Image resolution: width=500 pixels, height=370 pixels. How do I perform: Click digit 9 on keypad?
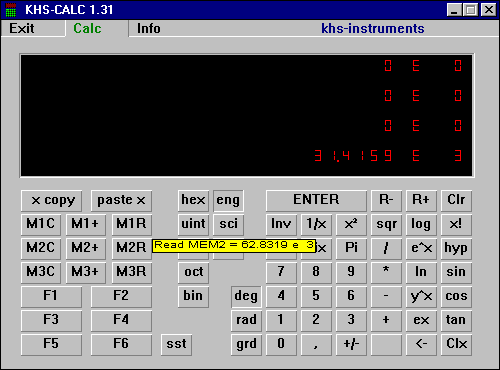click(351, 272)
